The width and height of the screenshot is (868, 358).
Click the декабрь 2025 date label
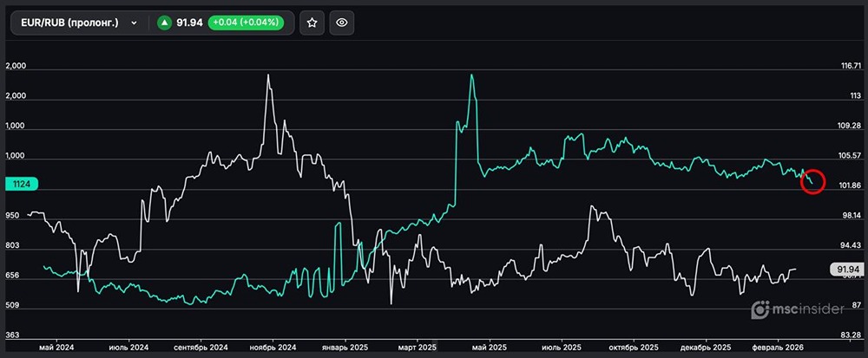[706, 348]
